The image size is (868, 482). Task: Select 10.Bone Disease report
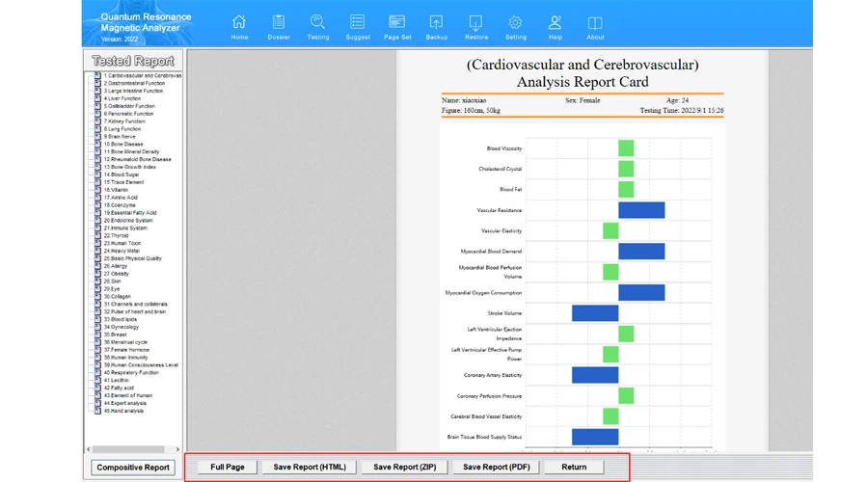pos(123,144)
